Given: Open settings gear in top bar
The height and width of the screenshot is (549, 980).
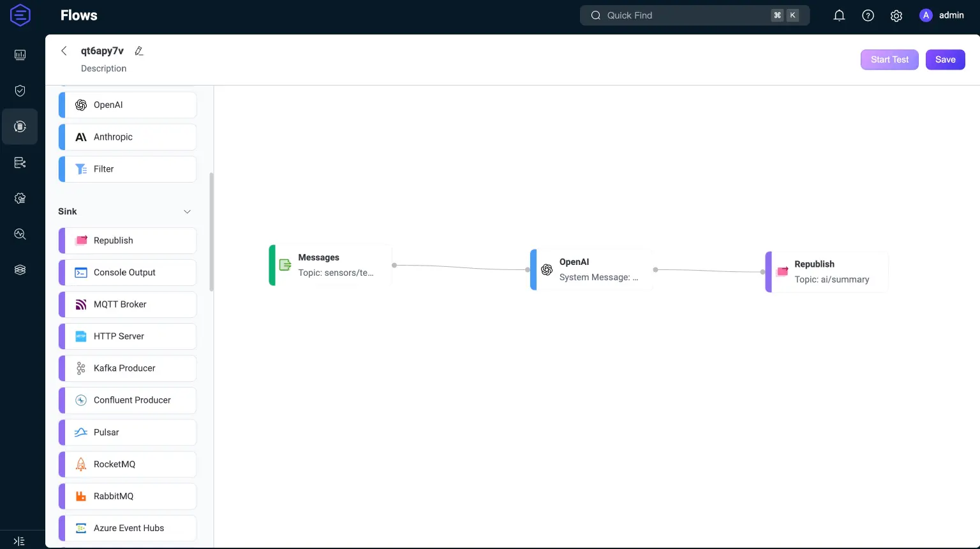Looking at the screenshot, I should pos(896,15).
